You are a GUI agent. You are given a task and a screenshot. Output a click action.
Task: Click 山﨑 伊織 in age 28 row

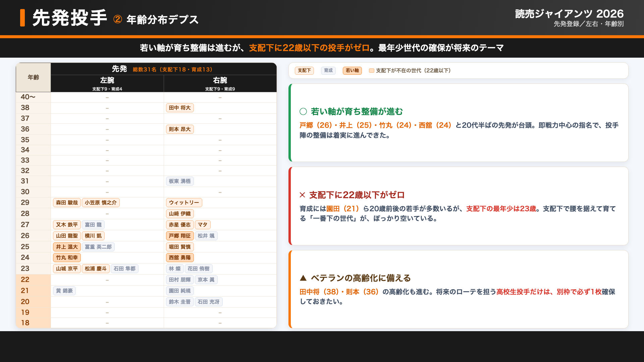pyautogui.click(x=180, y=214)
